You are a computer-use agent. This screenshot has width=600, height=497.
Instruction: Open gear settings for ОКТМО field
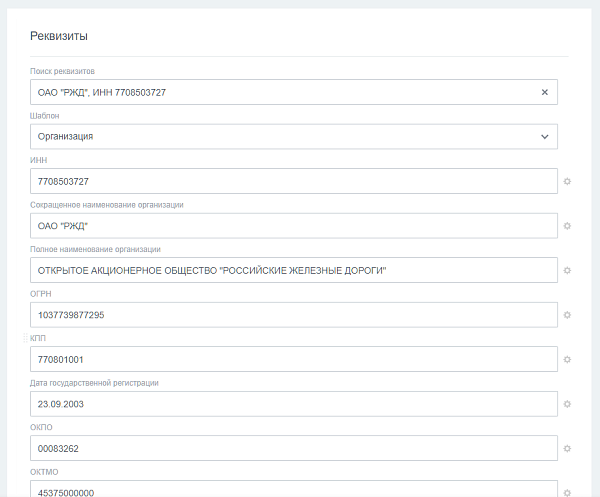tap(567, 493)
